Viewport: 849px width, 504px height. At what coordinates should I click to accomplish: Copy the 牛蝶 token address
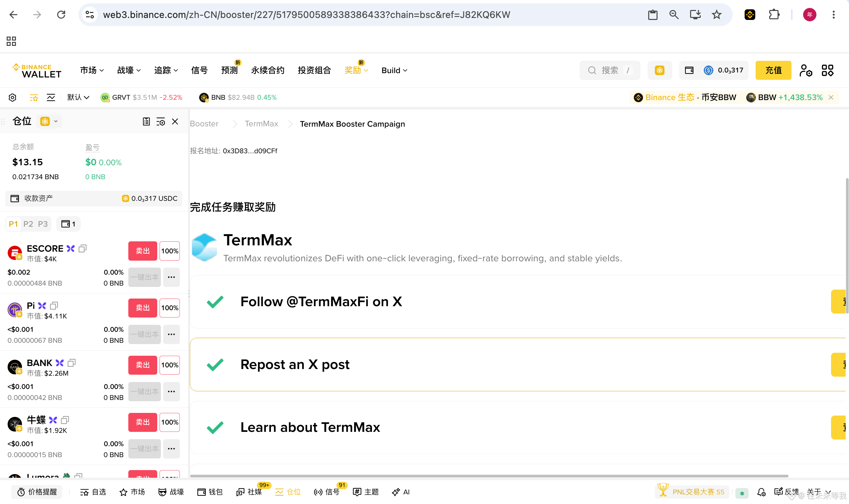[65, 420]
